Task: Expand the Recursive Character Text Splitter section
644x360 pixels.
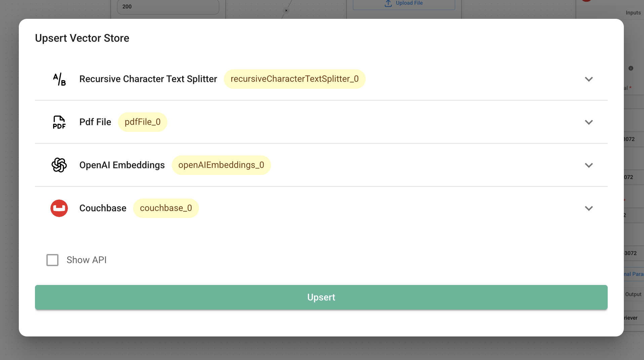Action: coord(589,79)
